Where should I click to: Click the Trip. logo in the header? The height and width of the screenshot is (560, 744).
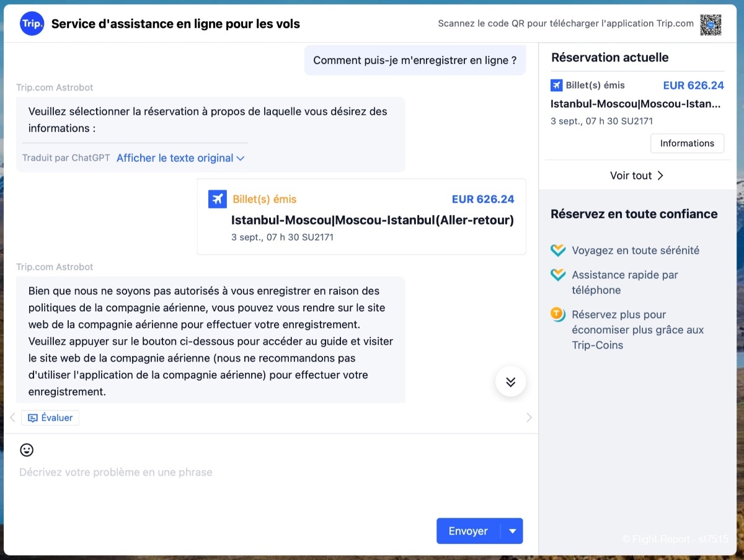[x=32, y=24]
